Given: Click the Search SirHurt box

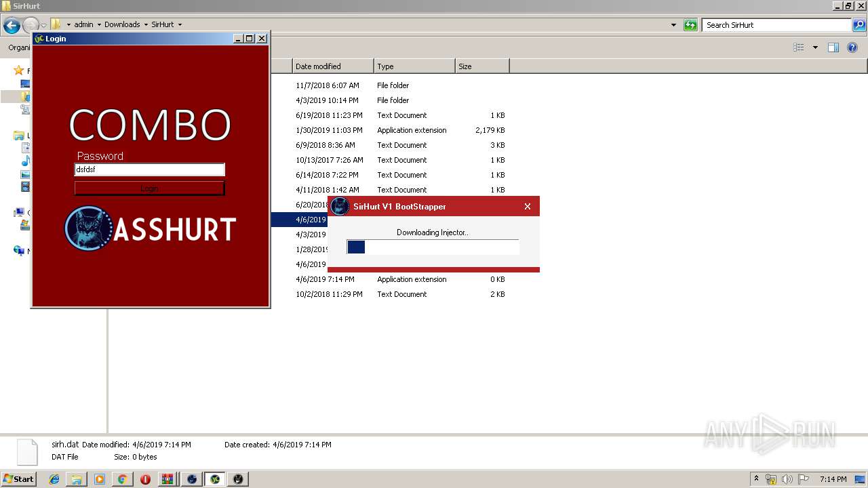Looking at the screenshot, I should point(777,25).
